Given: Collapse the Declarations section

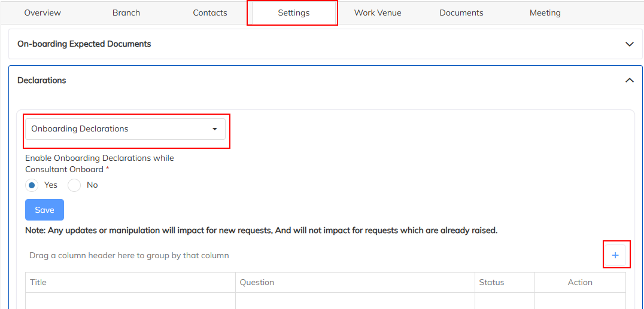Looking at the screenshot, I should point(629,80).
